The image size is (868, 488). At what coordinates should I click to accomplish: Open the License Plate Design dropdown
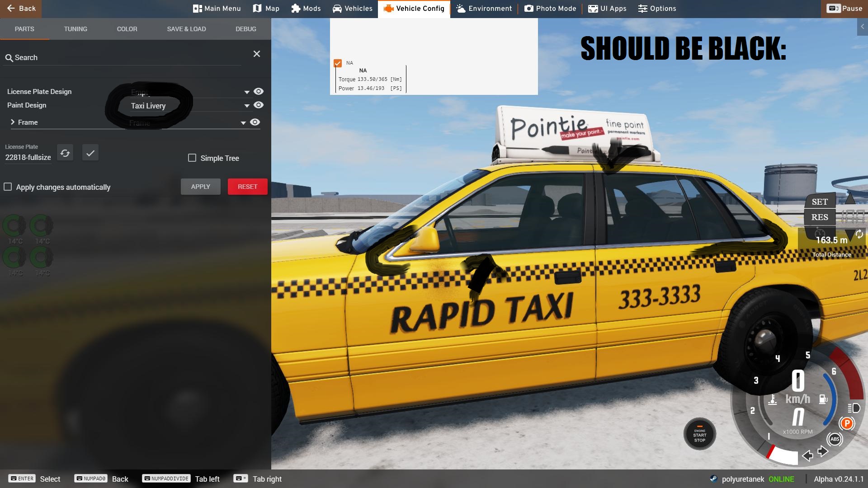tap(247, 92)
